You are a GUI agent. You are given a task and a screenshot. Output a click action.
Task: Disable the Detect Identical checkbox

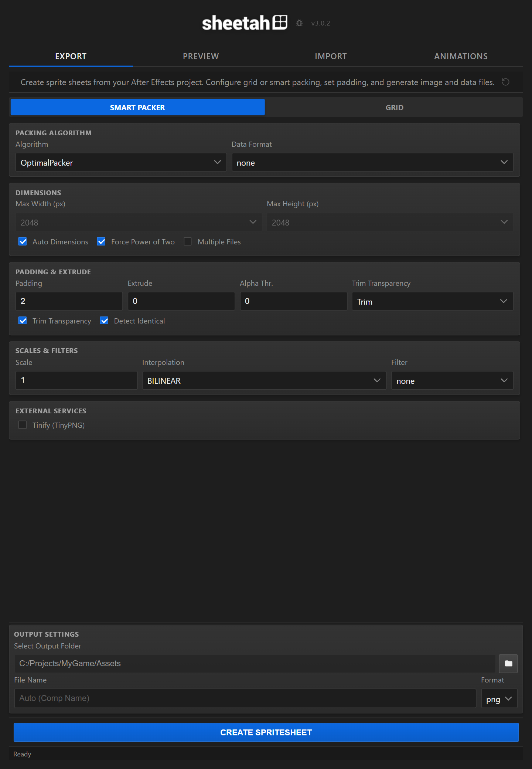point(104,321)
